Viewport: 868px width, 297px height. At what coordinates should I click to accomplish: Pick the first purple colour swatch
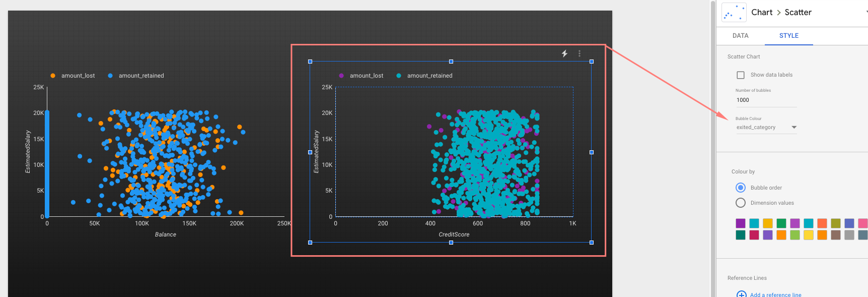tap(741, 223)
